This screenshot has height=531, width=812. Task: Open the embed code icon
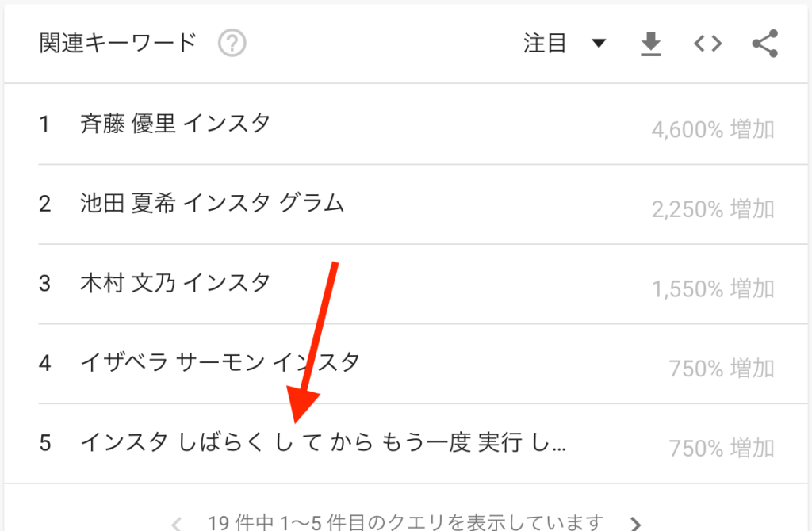(708, 44)
